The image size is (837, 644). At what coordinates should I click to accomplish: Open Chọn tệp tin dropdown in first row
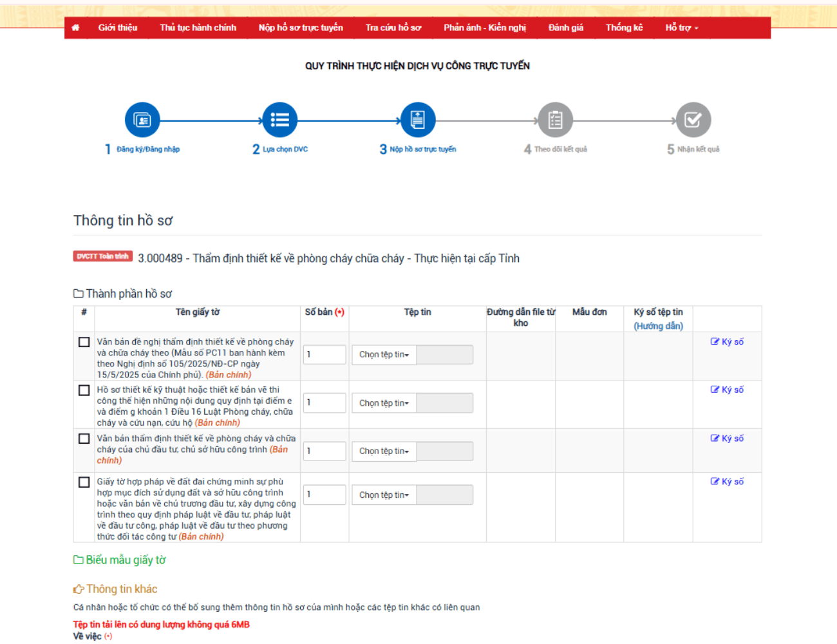point(384,355)
